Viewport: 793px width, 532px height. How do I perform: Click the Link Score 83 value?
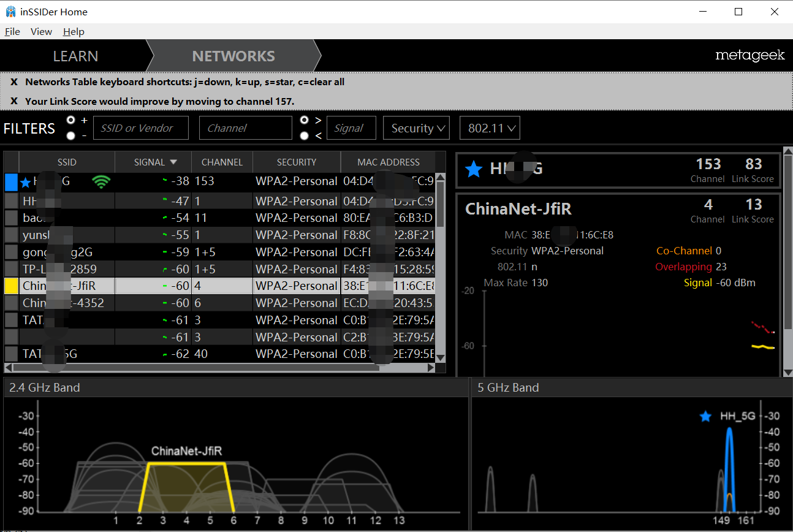[753, 164]
